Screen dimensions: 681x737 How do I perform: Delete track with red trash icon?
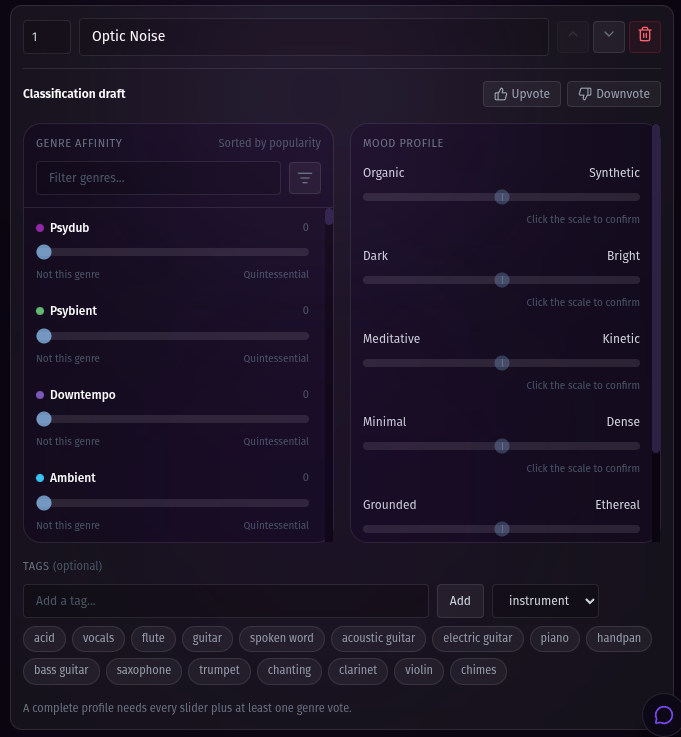pyautogui.click(x=645, y=37)
